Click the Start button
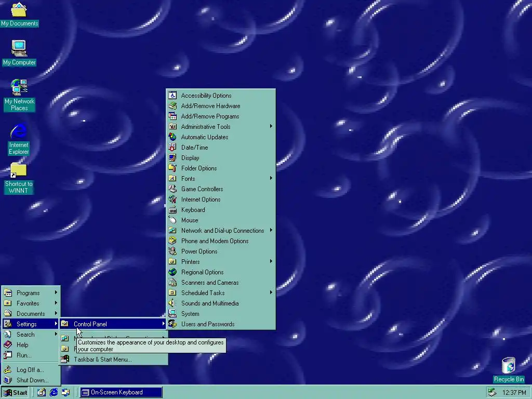 (x=16, y=393)
